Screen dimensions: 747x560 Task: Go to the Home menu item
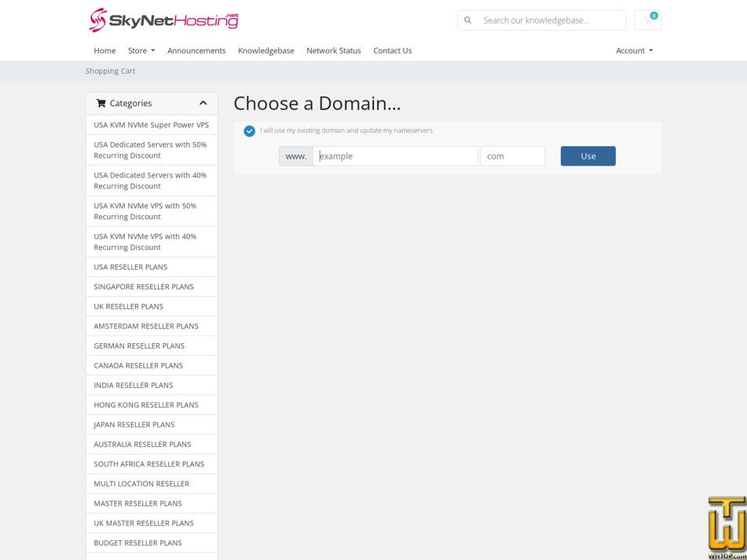click(104, 50)
